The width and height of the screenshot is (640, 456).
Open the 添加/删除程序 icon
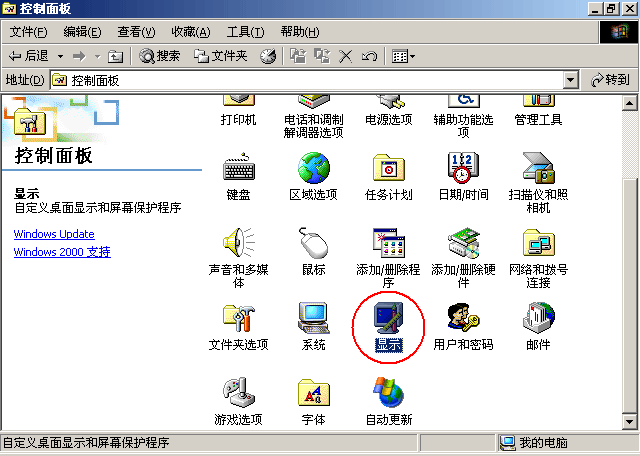389,242
